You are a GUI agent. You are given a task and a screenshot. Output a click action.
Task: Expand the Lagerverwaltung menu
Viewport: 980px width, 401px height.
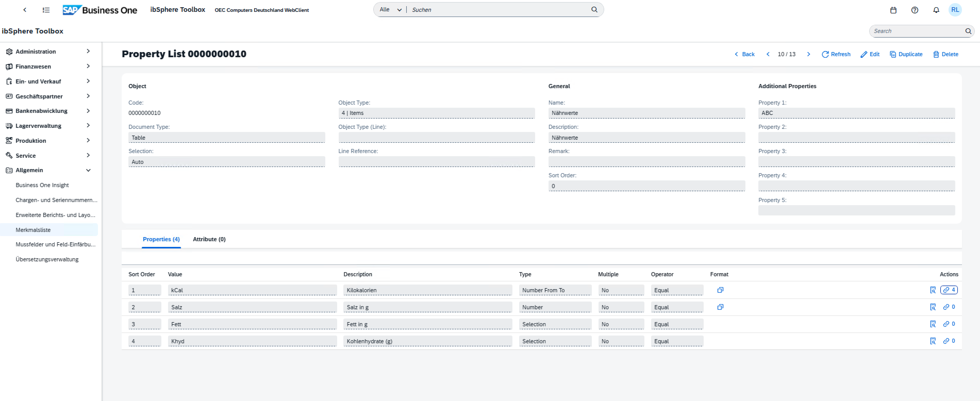[88, 126]
